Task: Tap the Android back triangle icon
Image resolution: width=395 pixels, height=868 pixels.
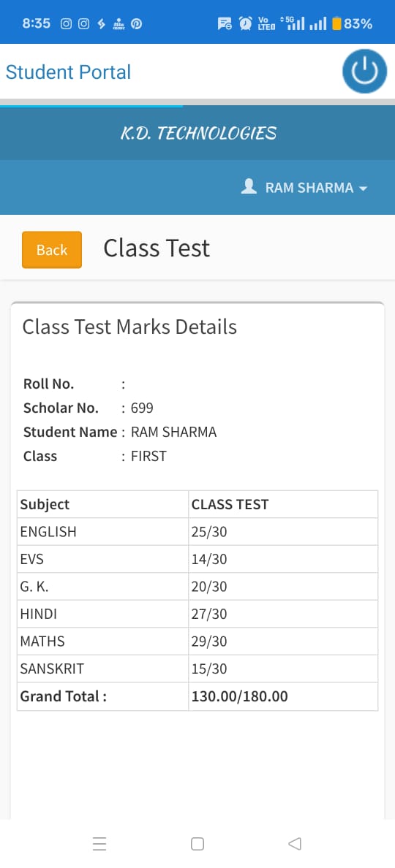Action: (295, 844)
